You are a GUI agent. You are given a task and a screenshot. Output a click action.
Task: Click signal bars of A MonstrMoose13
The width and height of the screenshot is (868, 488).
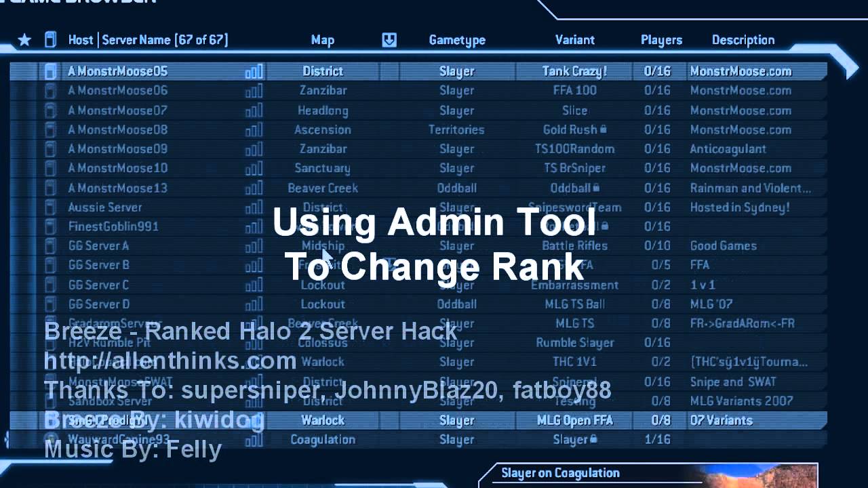[x=254, y=188]
